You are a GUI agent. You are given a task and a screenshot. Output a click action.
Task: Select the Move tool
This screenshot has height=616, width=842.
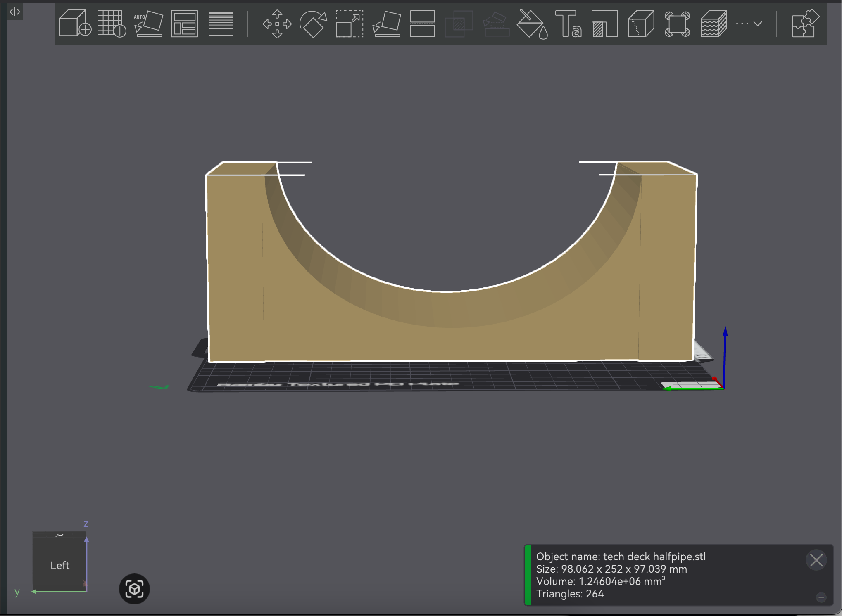[x=277, y=24]
